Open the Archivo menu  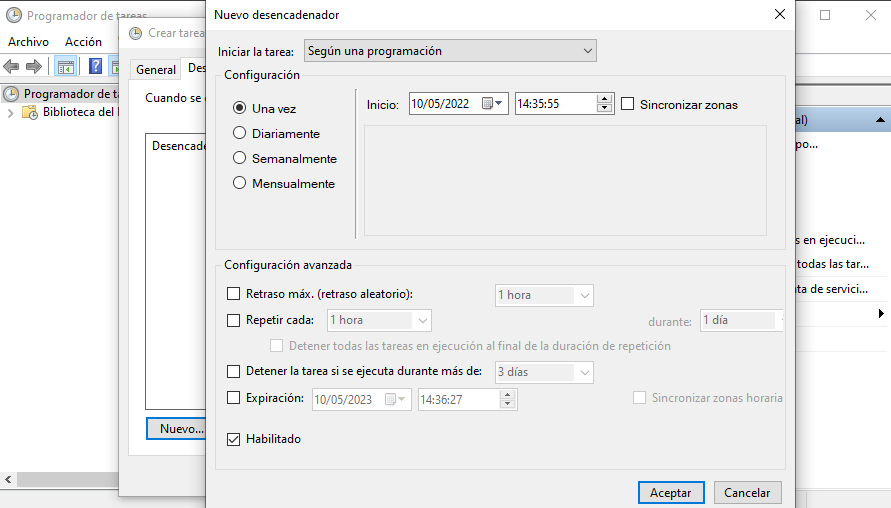click(28, 42)
